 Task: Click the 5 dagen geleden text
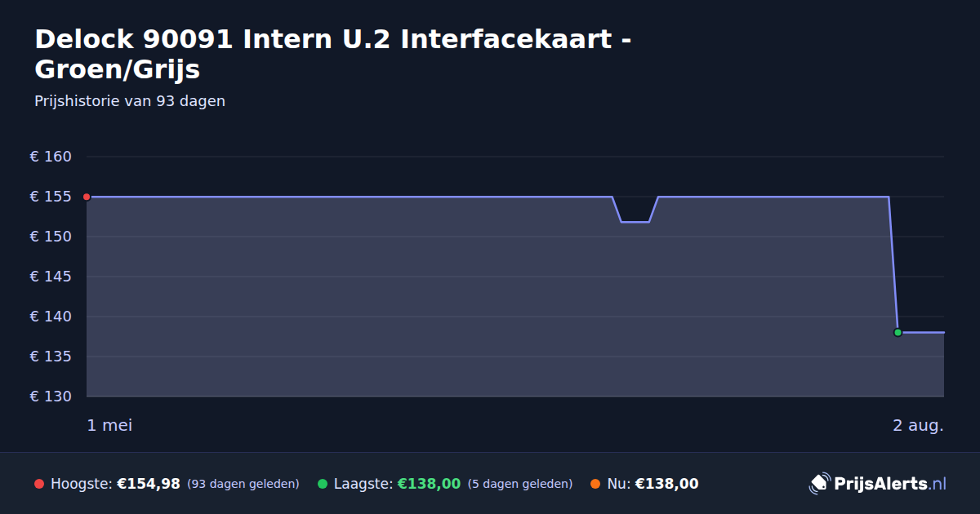coord(520,484)
